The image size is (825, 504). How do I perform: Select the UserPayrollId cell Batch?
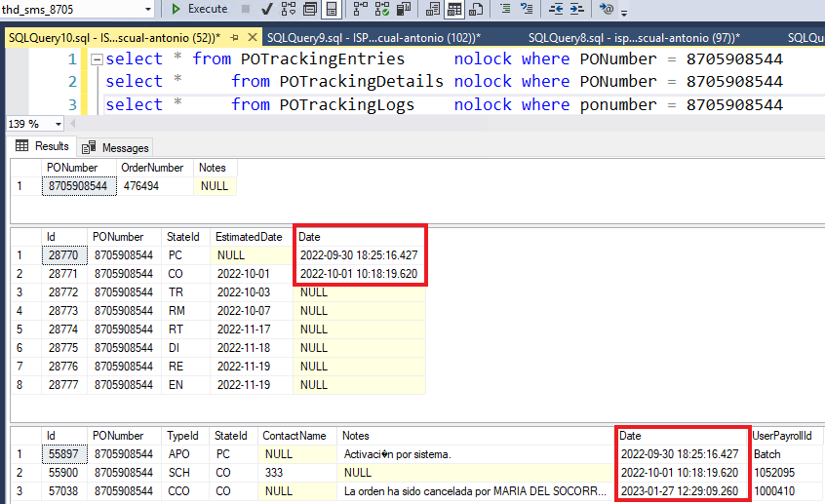[x=784, y=454]
